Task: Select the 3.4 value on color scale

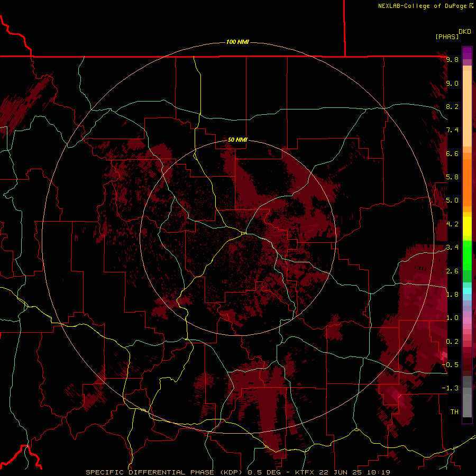Action: click(452, 247)
